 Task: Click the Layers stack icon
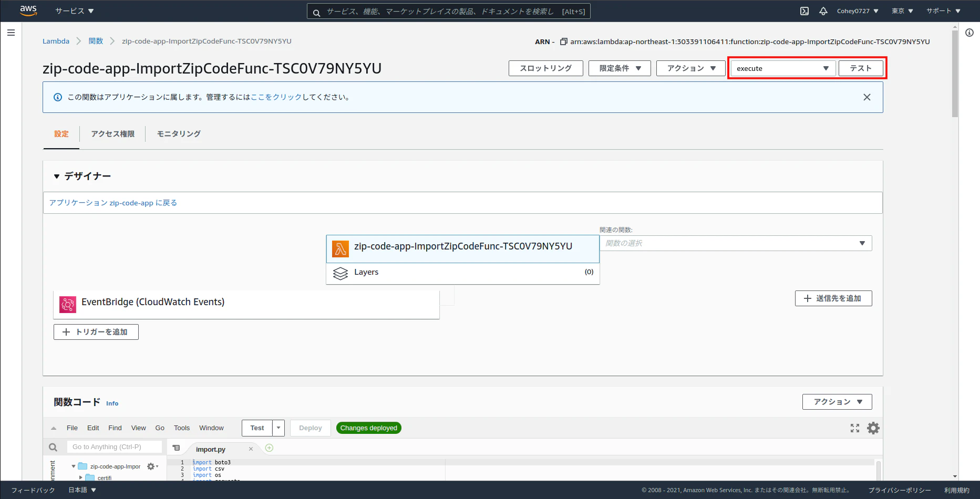tap(341, 273)
